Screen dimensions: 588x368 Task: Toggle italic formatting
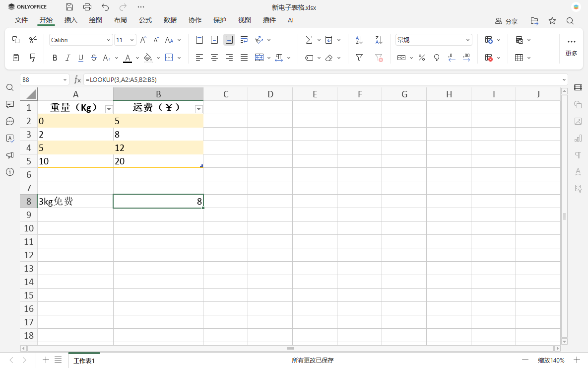(x=68, y=58)
